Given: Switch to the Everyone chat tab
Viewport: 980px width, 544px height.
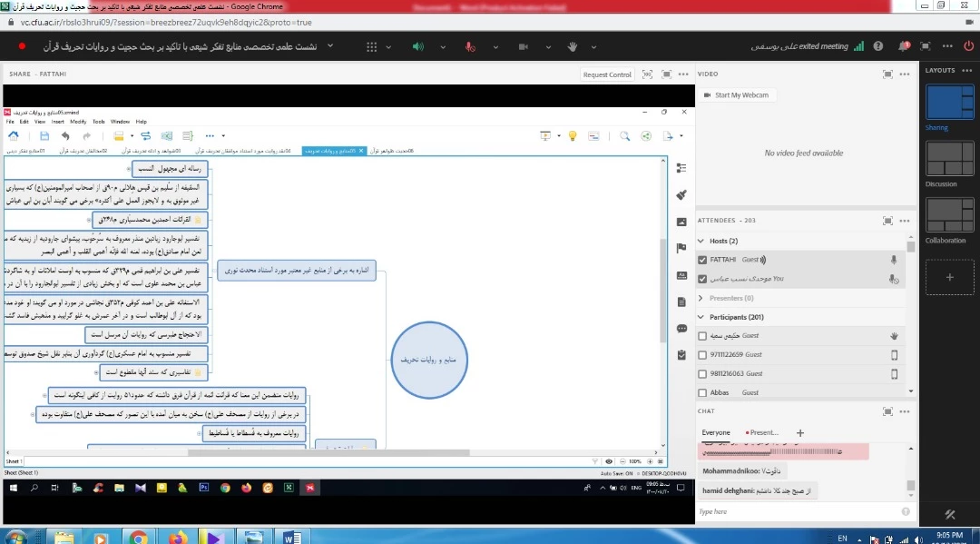Looking at the screenshot, I should pos(716,433).
